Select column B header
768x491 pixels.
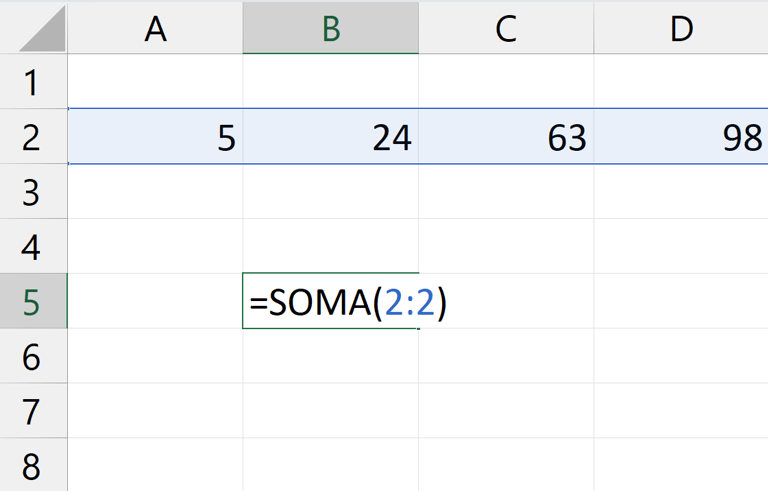330,29
